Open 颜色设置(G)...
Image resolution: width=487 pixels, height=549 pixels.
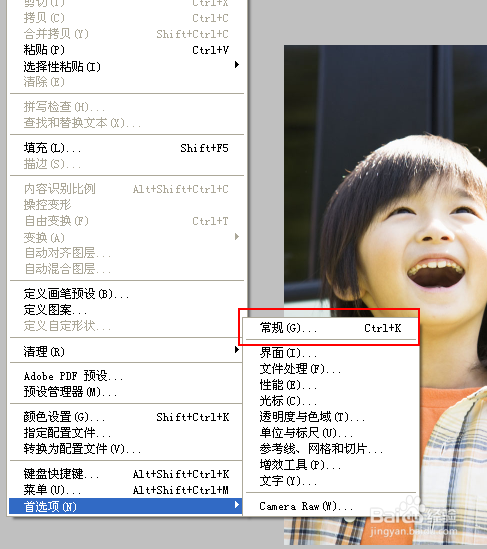coord(126,417)
